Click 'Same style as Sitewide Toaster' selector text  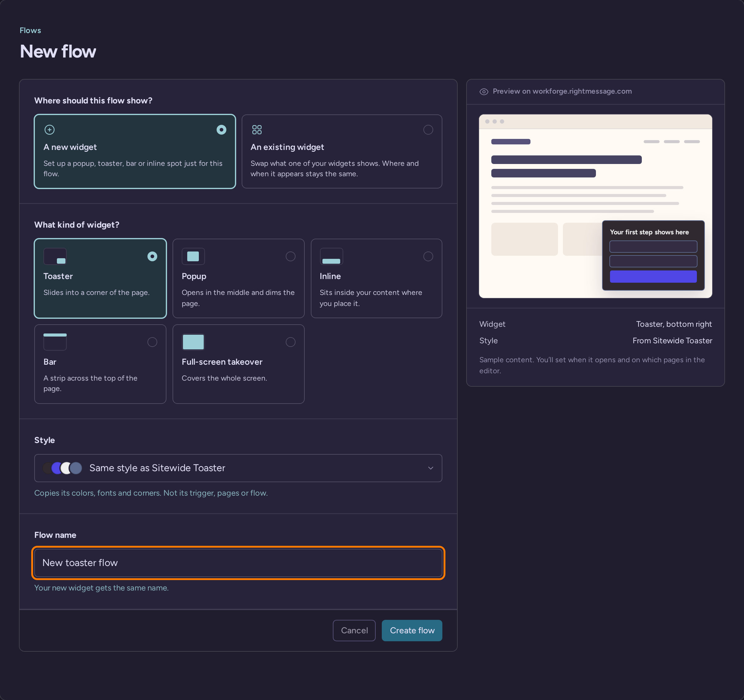[x=157, y=468]
